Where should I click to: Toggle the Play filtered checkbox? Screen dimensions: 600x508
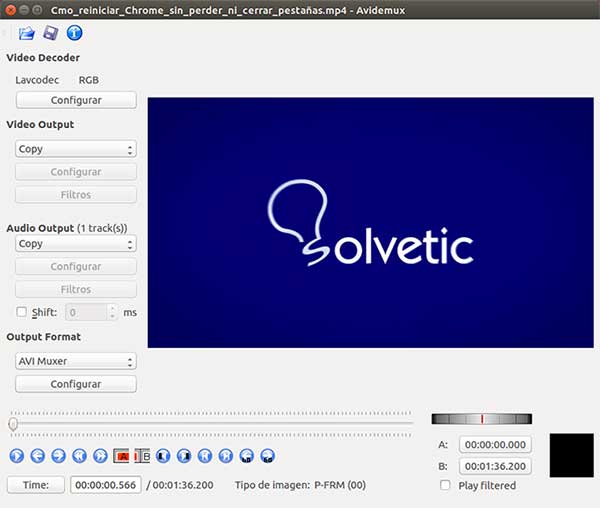coord(445,485)
